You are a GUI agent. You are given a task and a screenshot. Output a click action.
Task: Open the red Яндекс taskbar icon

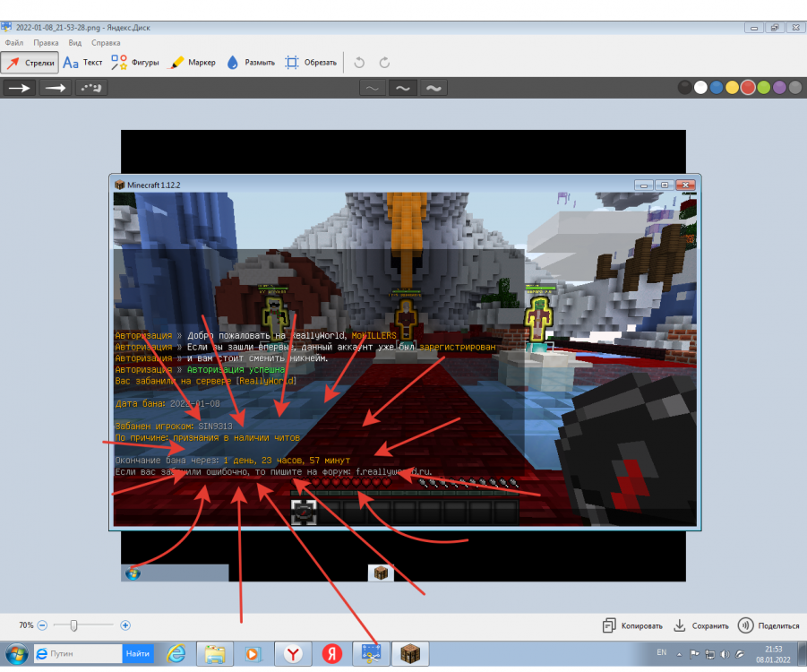click(x=332, y=654)
